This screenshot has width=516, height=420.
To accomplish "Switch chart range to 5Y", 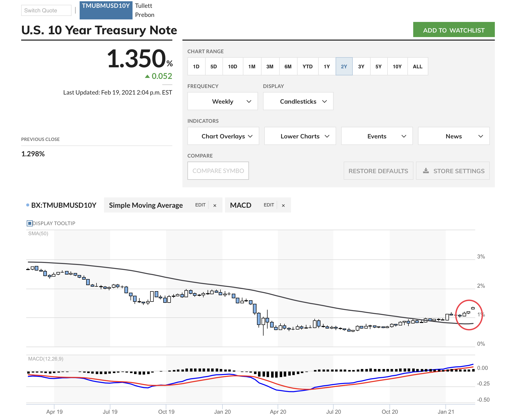I will click(378, 66).
